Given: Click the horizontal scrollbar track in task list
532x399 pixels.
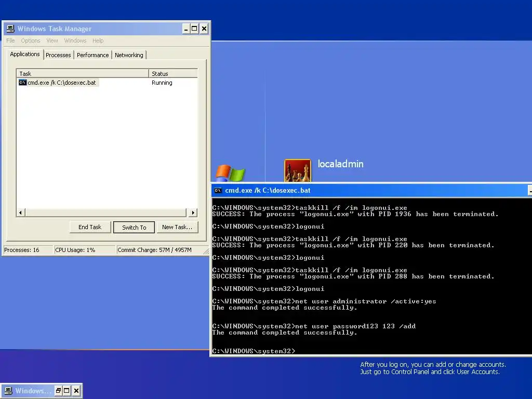Looking at the screenshot, I should [x=106, y=212].
